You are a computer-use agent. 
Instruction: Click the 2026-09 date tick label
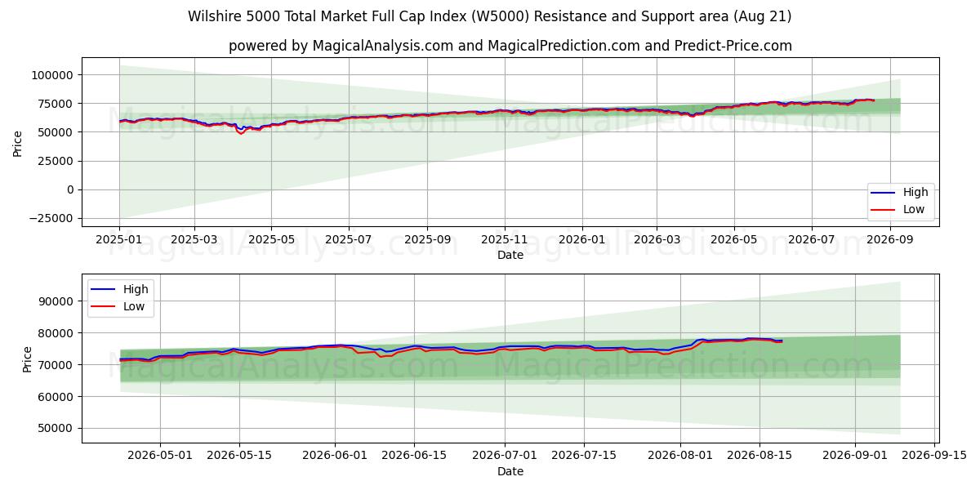[889, 240]
